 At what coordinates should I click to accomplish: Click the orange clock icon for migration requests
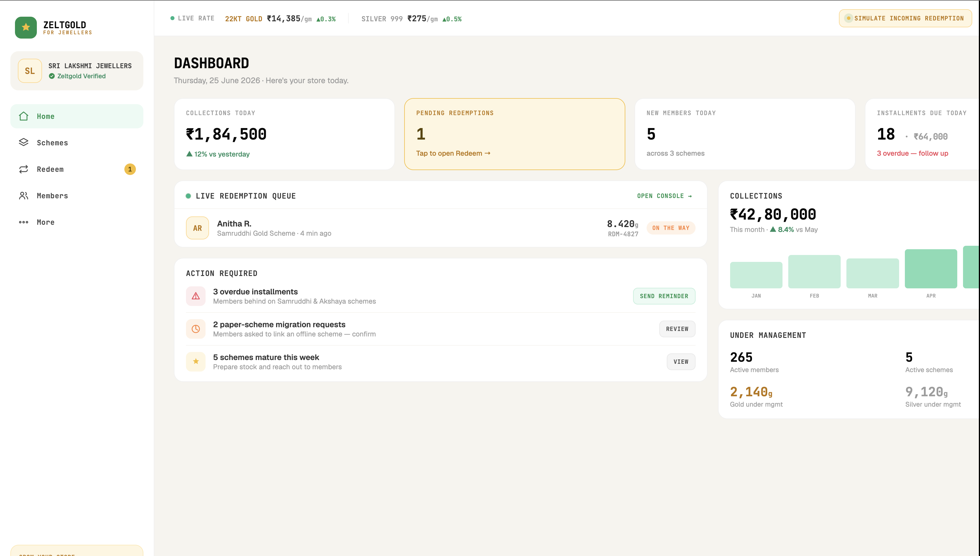pos(195,329)
